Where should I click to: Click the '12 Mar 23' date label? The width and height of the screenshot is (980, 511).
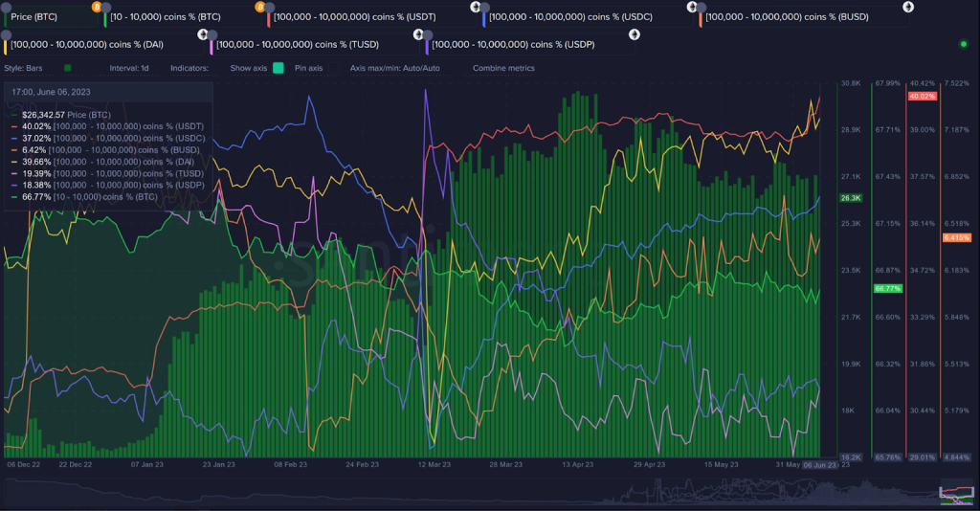(x=434, y=465)
